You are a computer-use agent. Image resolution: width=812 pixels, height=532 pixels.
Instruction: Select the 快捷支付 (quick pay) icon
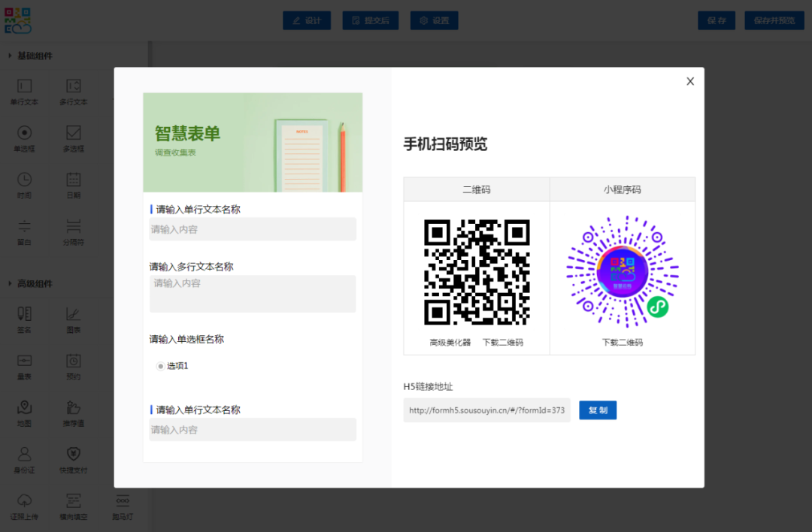(x=73, y=459)
